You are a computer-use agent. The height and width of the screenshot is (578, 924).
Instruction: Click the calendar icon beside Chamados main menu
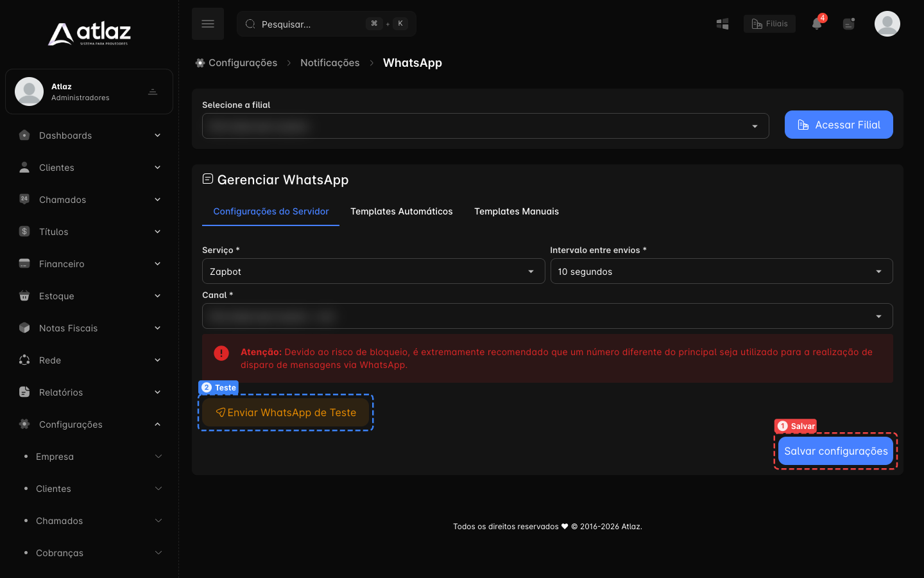(24, 199)
